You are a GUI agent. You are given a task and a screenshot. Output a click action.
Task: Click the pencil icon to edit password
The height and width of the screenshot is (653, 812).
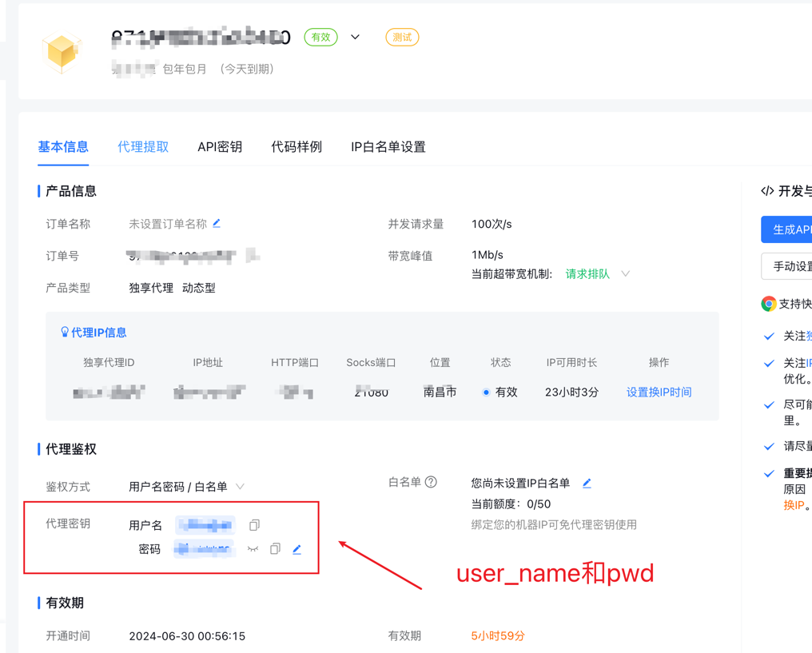(297, 549)
